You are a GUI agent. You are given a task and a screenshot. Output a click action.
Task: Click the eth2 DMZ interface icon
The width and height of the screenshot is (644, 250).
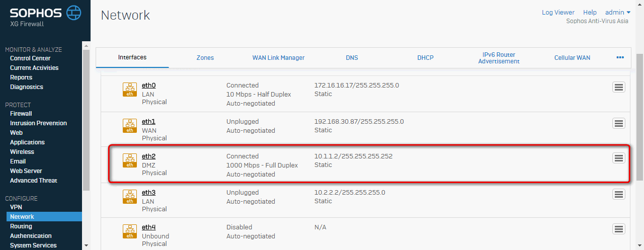(x=130, y=160)
